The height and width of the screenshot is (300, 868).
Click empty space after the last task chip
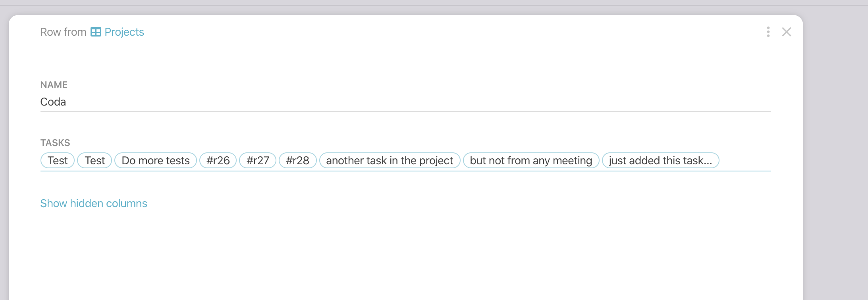pos(745,161)
